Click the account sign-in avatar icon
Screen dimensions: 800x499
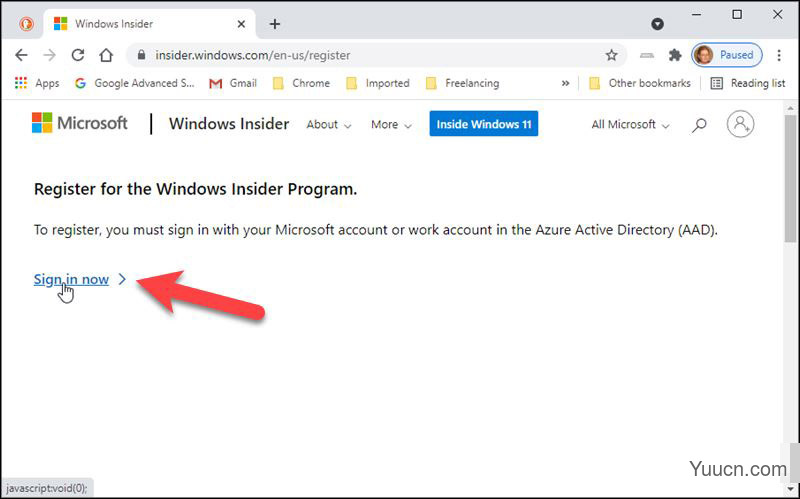(740, 124)
